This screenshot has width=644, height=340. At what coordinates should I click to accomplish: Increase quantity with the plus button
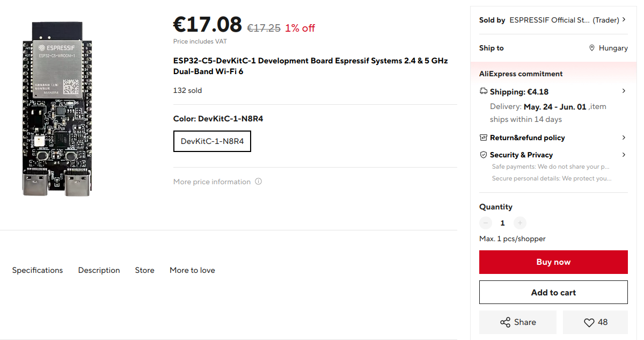pos(519,223)
